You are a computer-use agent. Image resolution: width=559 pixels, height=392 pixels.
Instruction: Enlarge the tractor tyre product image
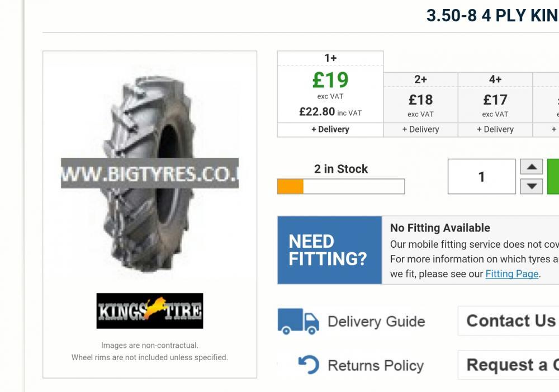149,173
